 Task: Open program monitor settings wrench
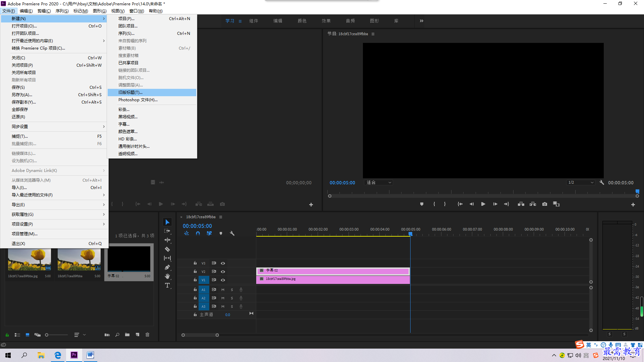point(602,183)
